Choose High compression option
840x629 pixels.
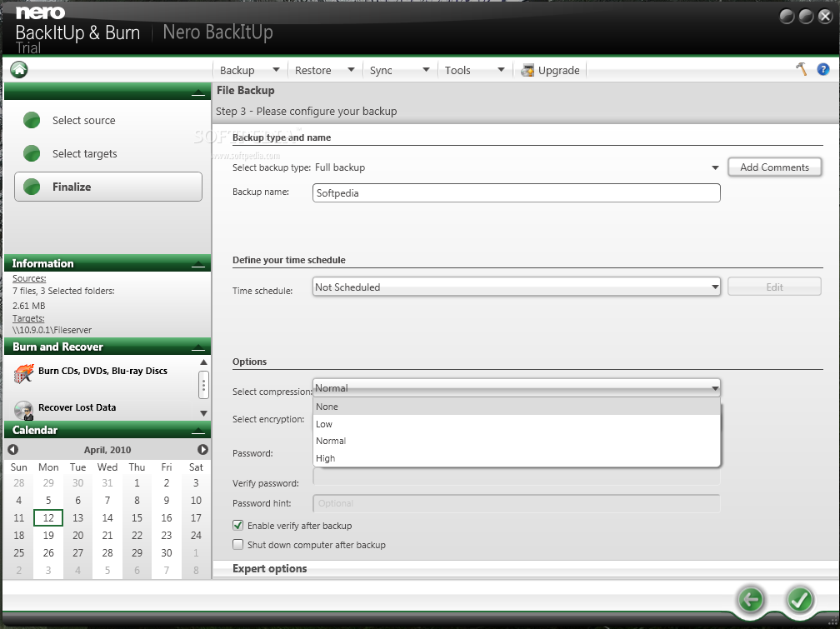[517, 458]
